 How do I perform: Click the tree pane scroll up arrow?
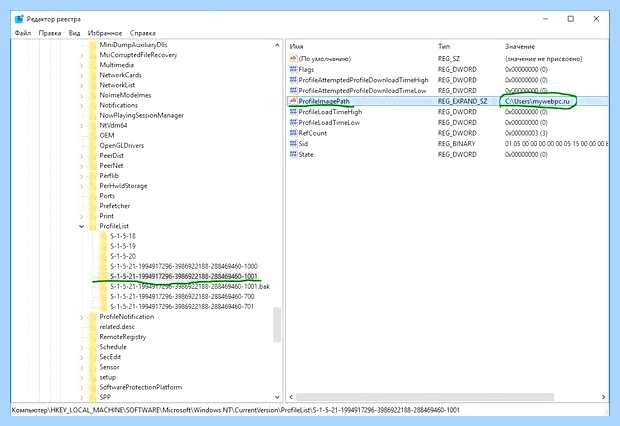(277, 45)
